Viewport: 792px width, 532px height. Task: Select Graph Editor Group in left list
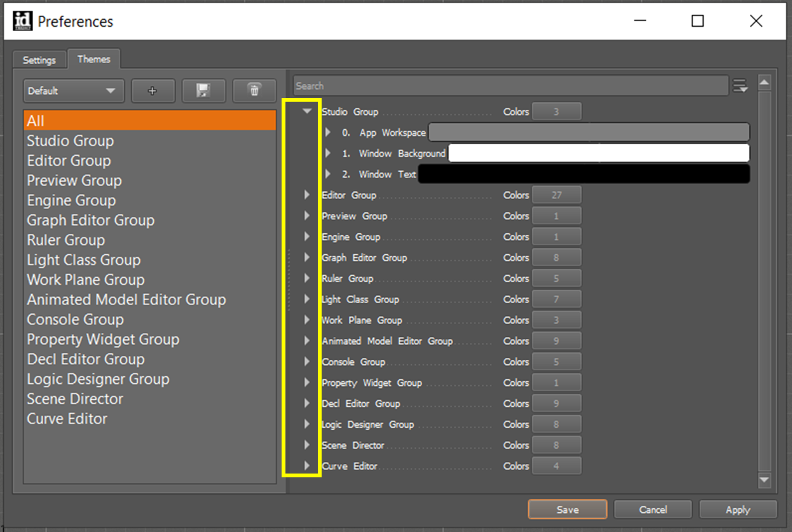pyautogui.click(x=150, y=220)
